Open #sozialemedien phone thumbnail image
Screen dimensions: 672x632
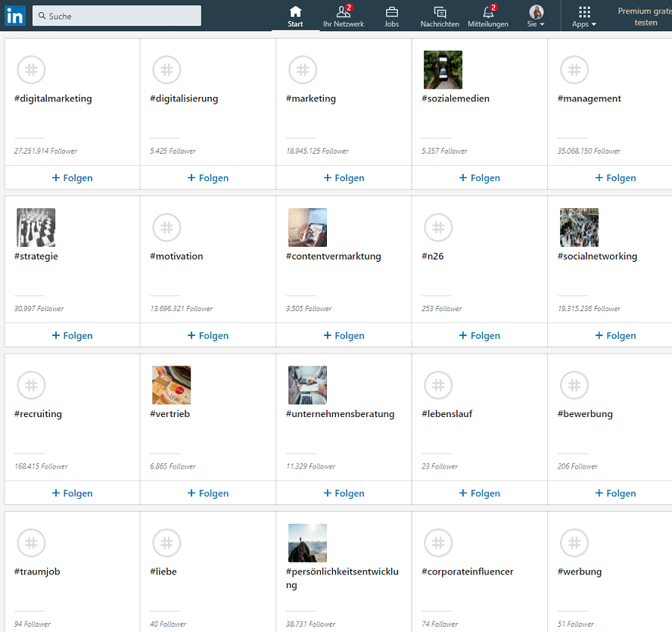(443, 70)
